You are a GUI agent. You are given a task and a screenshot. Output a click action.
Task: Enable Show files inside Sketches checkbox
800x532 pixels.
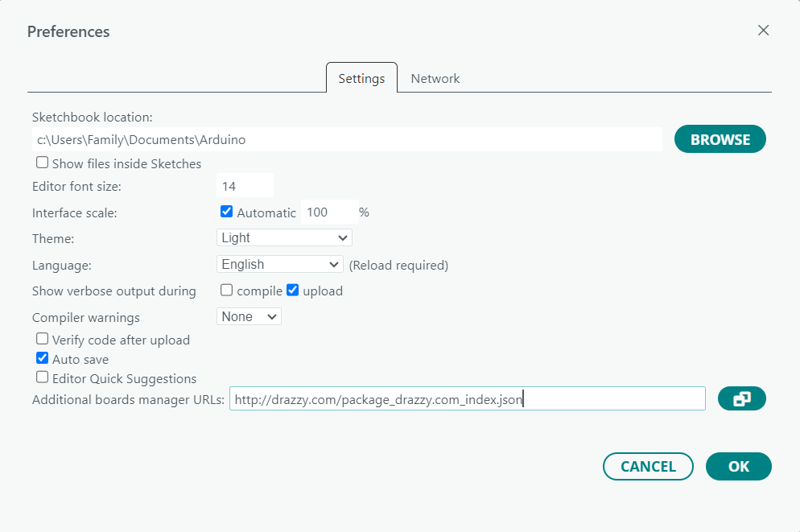(43, 163)
